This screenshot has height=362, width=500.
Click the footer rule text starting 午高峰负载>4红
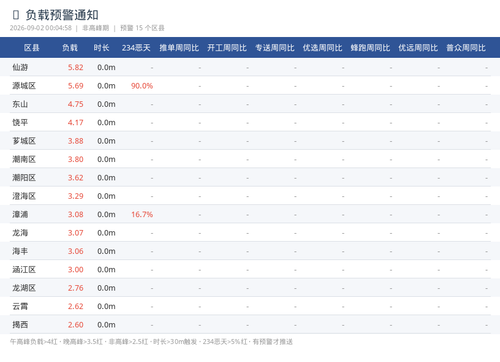point(151,342)
